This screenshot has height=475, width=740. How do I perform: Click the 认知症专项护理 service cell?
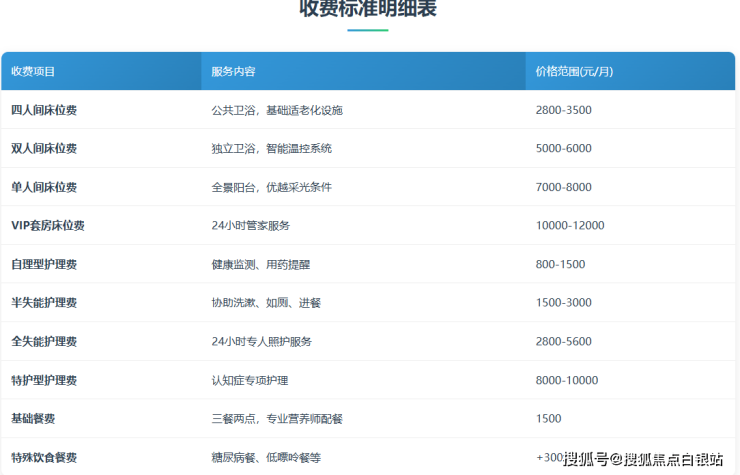click(x=251, y=380)
